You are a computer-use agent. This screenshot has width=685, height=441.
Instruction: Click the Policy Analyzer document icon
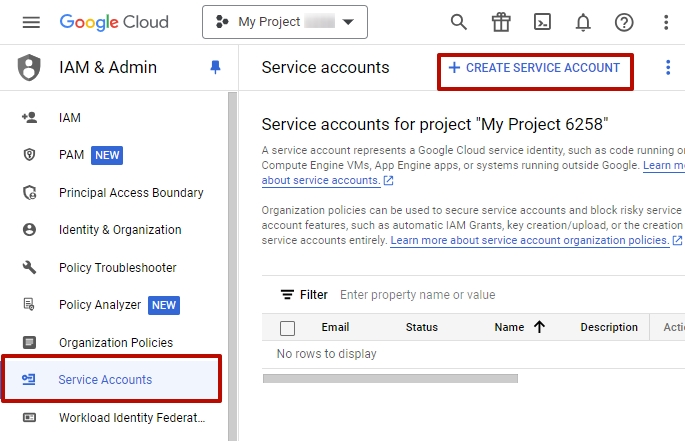click(x=29, y=304)
